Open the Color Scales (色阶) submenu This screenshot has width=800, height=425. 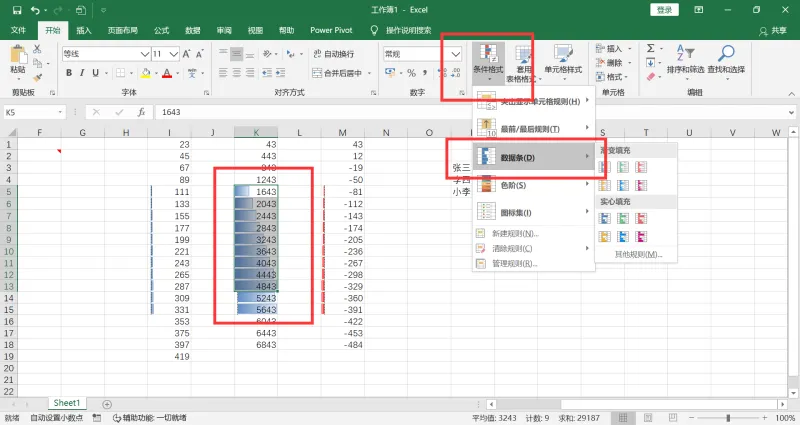[x=534, y=185]
